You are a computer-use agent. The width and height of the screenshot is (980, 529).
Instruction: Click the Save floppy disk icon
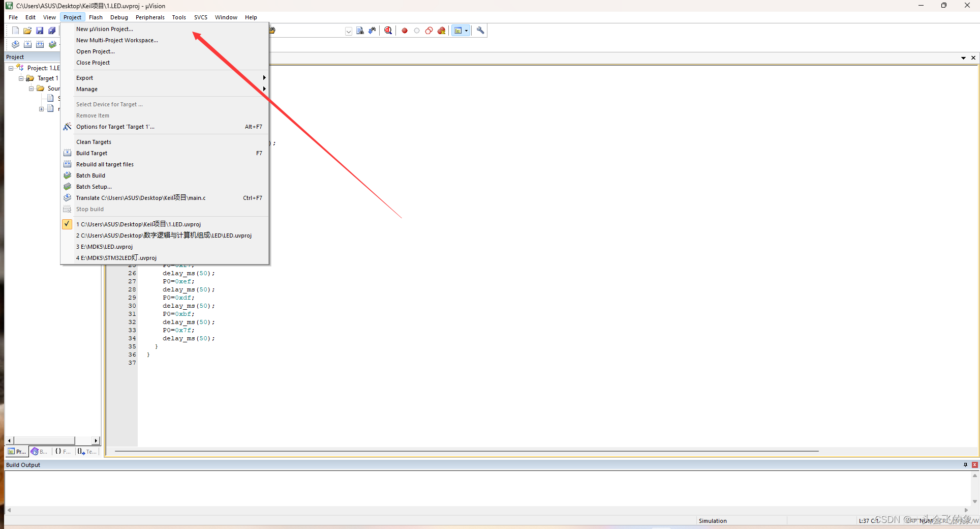click(x=40, y=31)
